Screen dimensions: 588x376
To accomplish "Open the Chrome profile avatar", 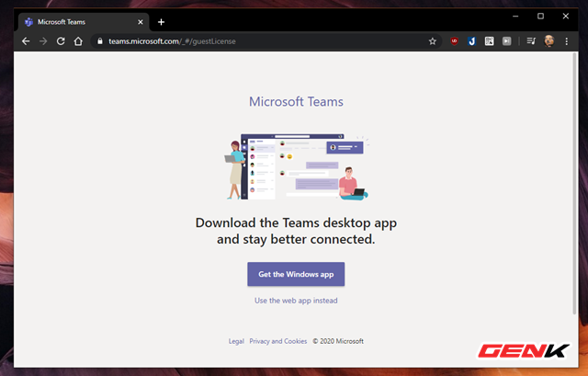I will click(x=548, y=41).
